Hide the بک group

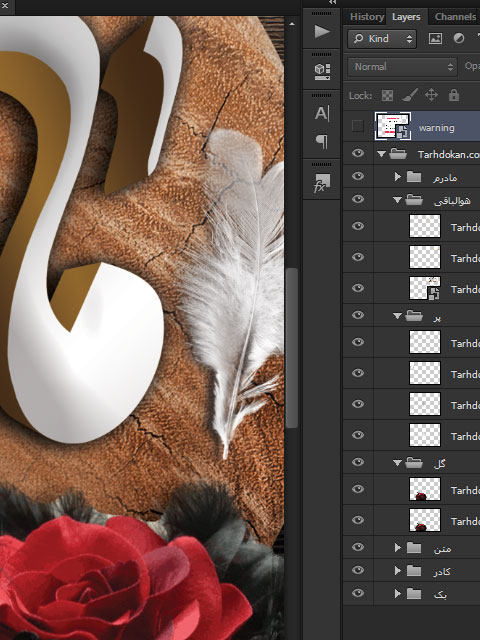click(358, 593)
